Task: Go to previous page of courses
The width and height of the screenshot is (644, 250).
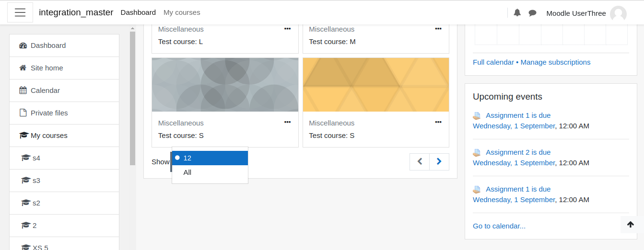Action: click(420, 162)
